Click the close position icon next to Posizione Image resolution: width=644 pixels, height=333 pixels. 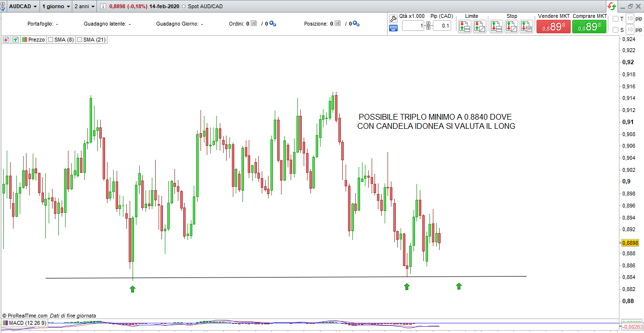coord(337,23)
